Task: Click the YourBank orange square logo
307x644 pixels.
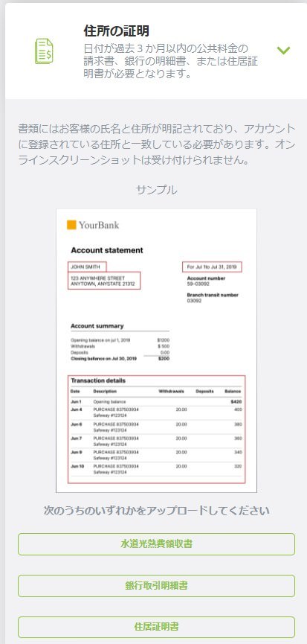Action: point(71,225)
